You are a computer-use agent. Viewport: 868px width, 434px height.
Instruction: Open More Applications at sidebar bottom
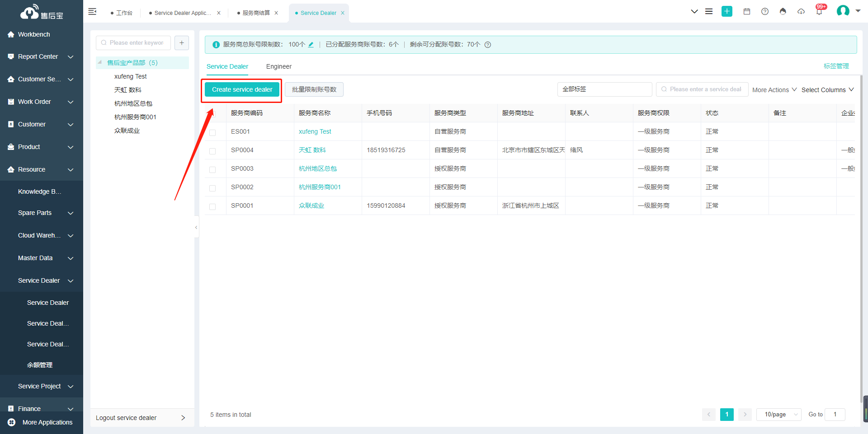pyautogui.click(x=42, y=422)
